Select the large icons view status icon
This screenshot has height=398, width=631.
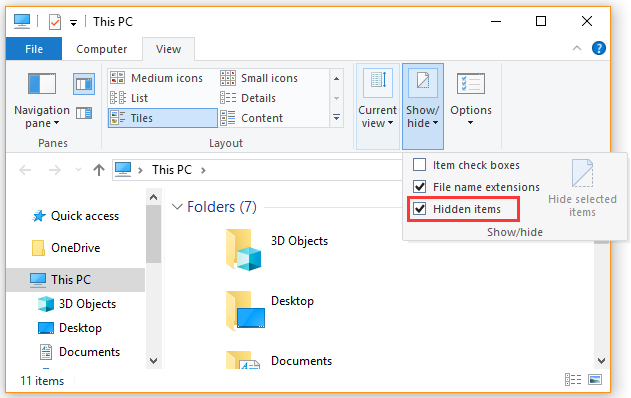594,379
